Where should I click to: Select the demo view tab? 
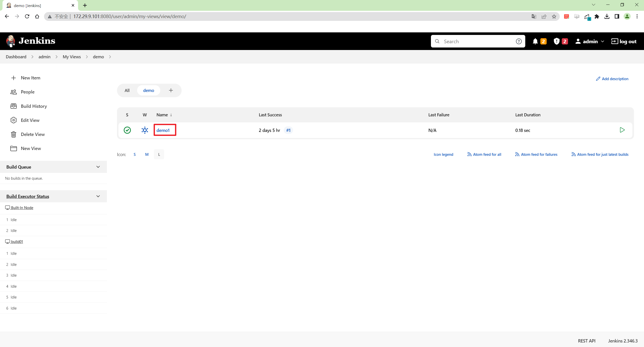149,90
